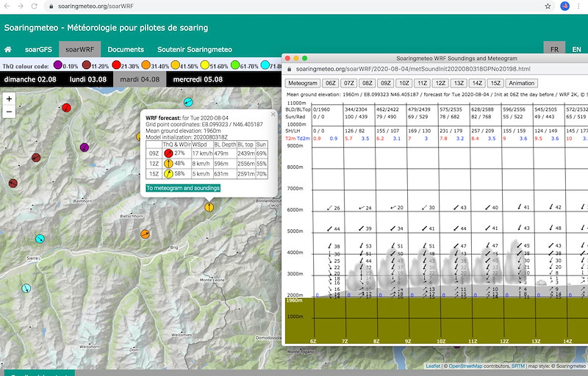The width and height of the screenshot is (588, 376).
Task: Select the cyan marker near Sierre
Action: (40, 239)
